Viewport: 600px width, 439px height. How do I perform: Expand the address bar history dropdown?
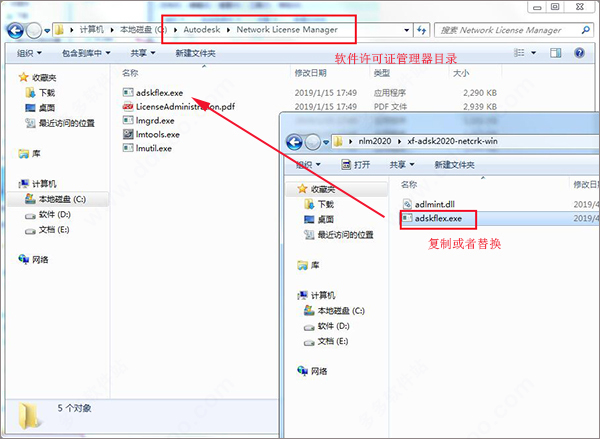coord(406,30)
